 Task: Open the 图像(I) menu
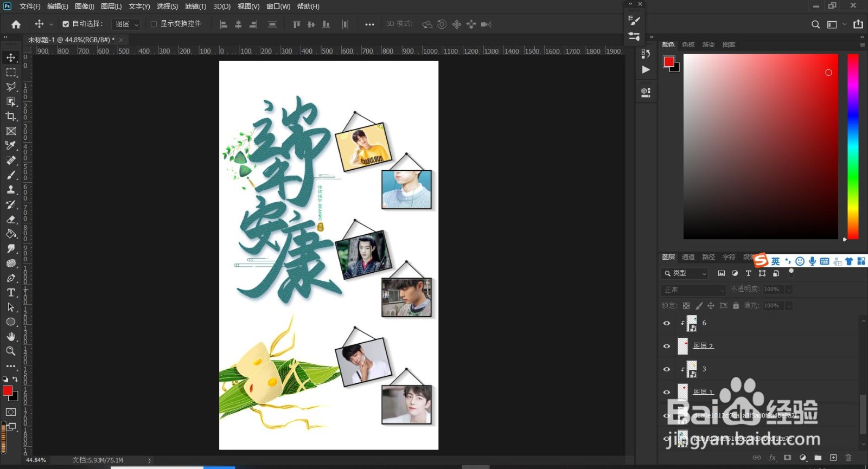point(85,7)
